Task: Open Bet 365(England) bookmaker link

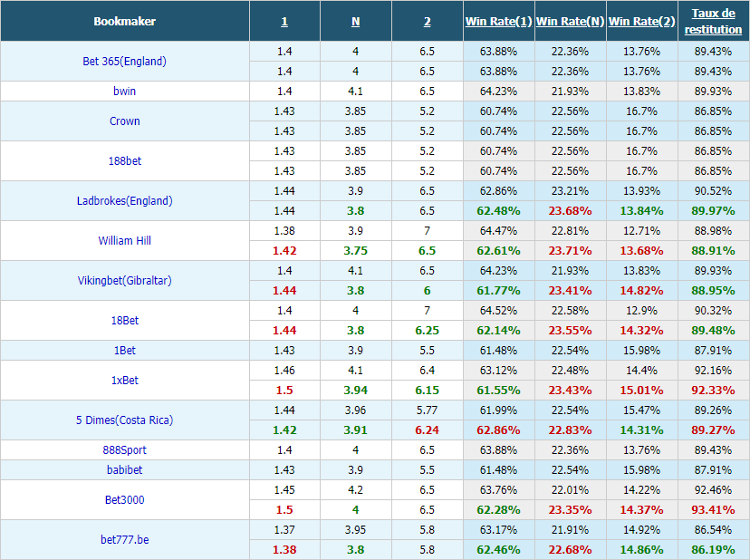Action: pyautogui.click(x=124, y=62)
